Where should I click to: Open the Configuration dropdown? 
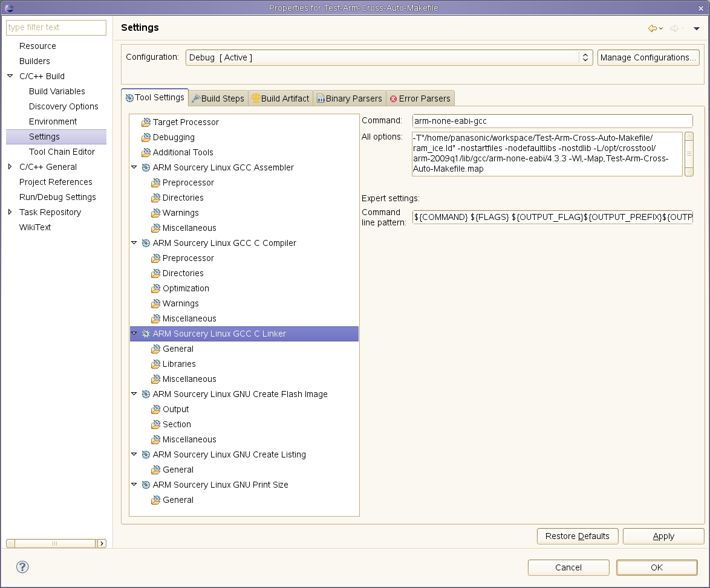(x=389, y=57)
